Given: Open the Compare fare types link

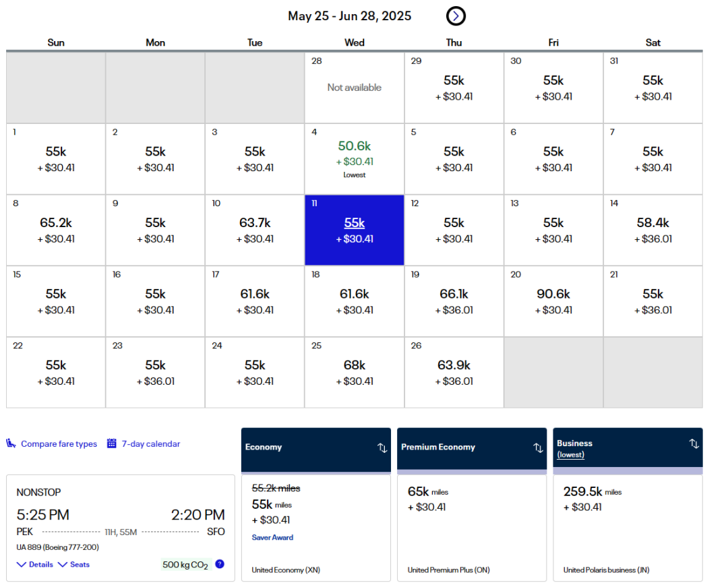Looking at the screenshot, I should pyautogui.click(x=59, y=443).
